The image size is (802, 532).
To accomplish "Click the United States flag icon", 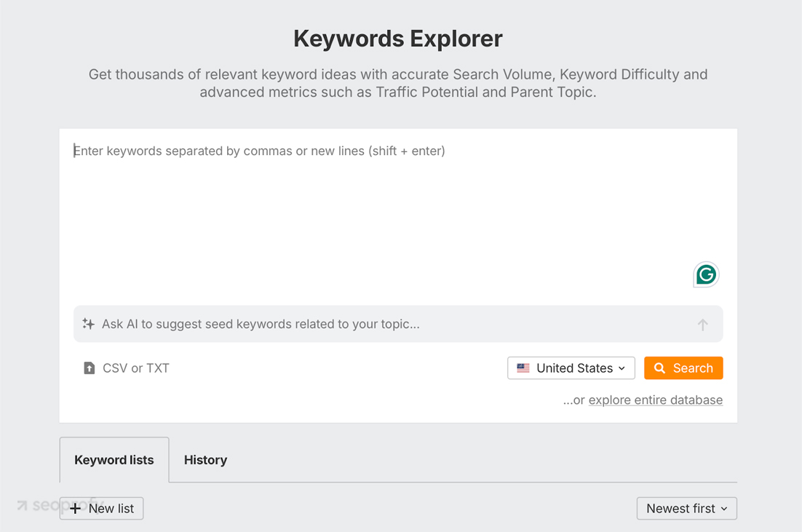I will tap(523, 368).
